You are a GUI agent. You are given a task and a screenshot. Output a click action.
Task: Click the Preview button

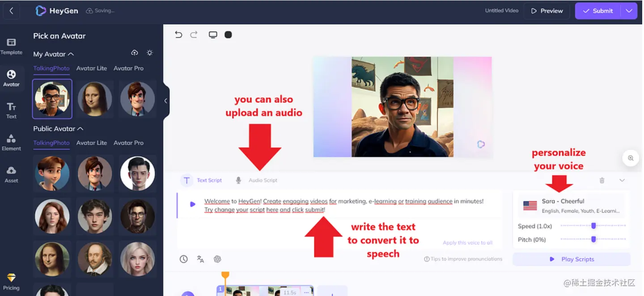click(x=547, y=11)
